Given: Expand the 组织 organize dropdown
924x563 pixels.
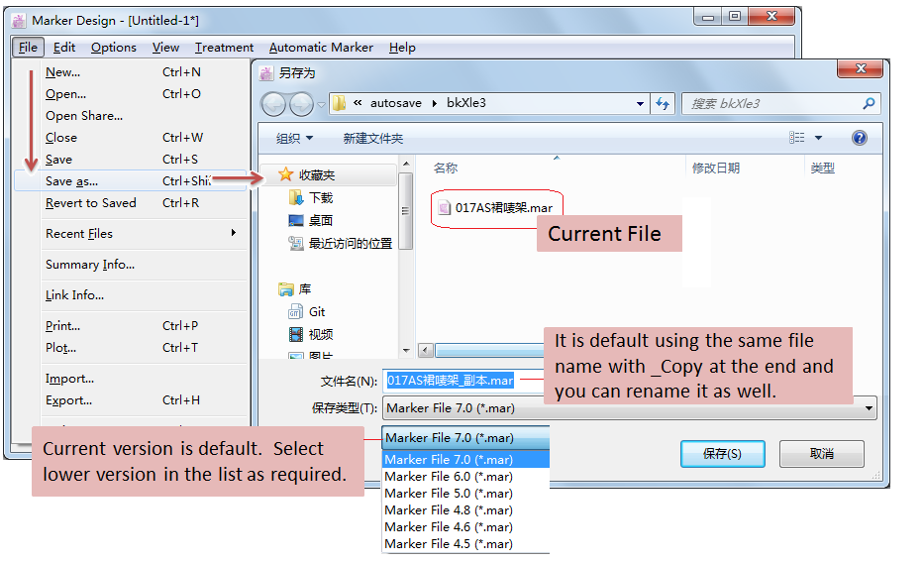Looking at the screenshot, I should pyautogui.click(x=294, y=139).
